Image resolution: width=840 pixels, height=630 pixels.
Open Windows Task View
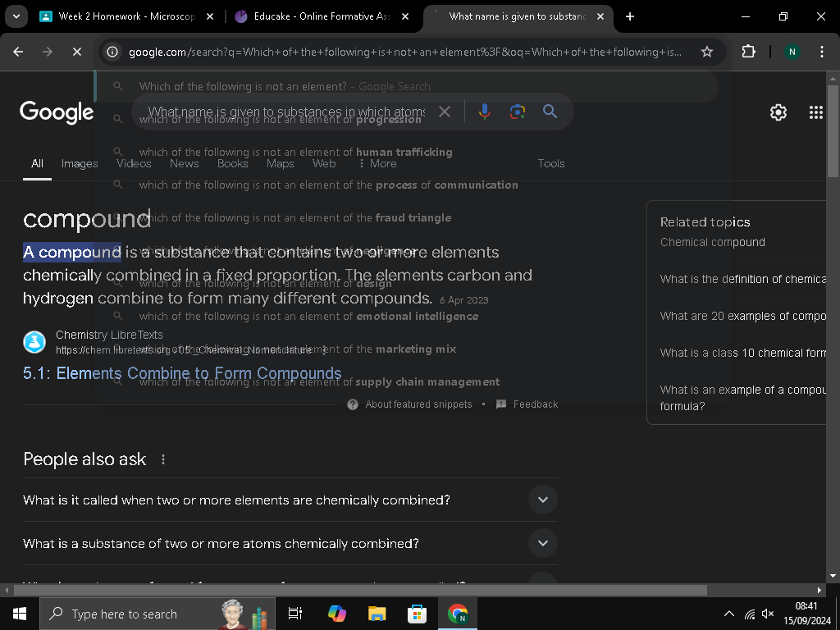[295, 614]
